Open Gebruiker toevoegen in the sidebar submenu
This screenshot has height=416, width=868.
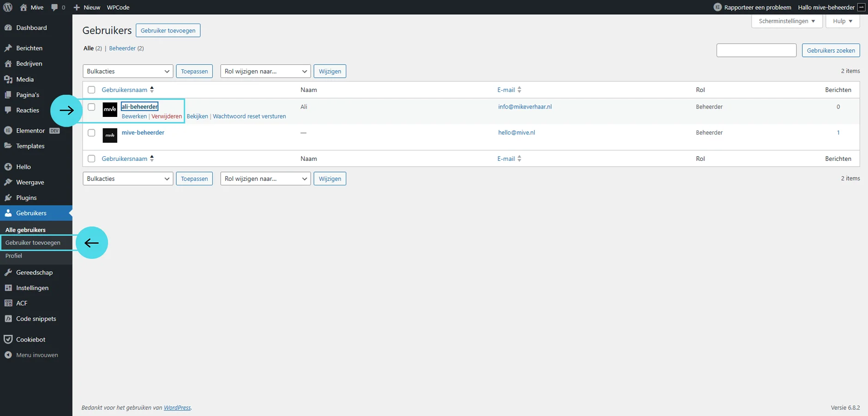point(33,243)
